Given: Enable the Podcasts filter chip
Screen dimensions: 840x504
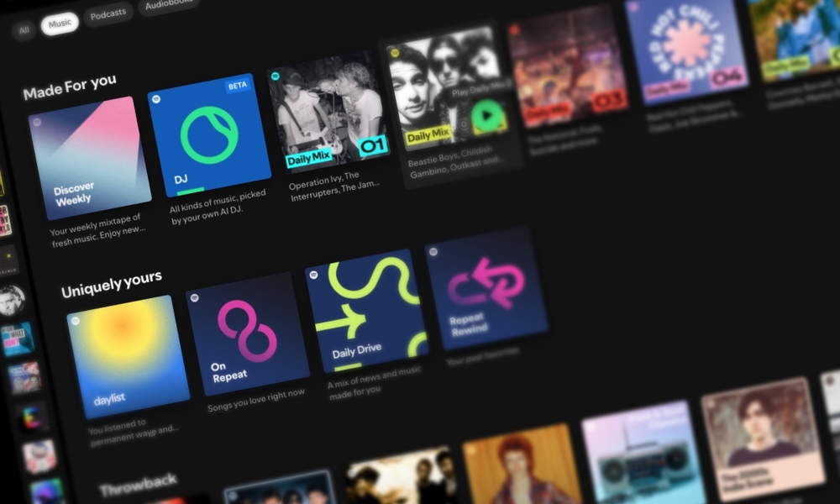Looking at the screenshot, I should (x=108, y=12).
